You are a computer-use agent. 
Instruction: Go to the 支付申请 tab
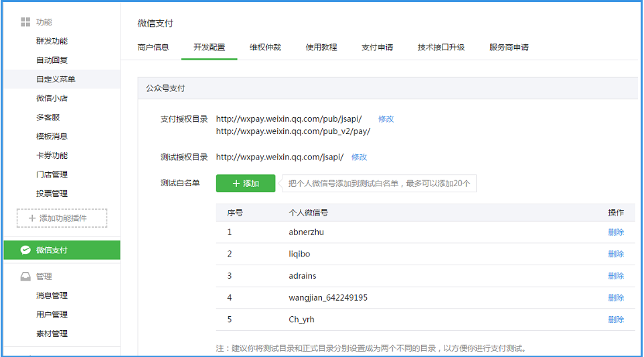pyautogui.click(x=377, y=48)
